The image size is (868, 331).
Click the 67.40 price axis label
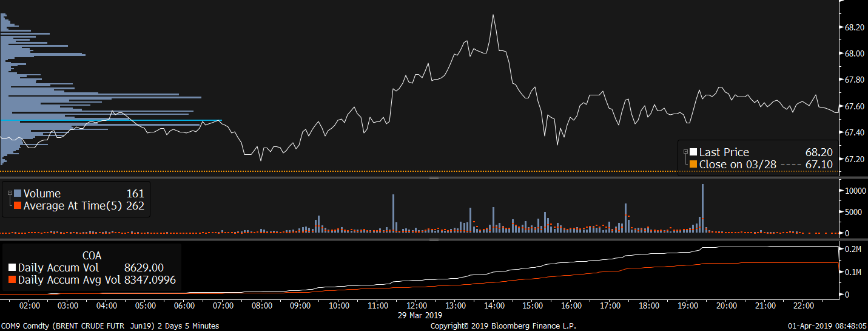tap(854, 132)
